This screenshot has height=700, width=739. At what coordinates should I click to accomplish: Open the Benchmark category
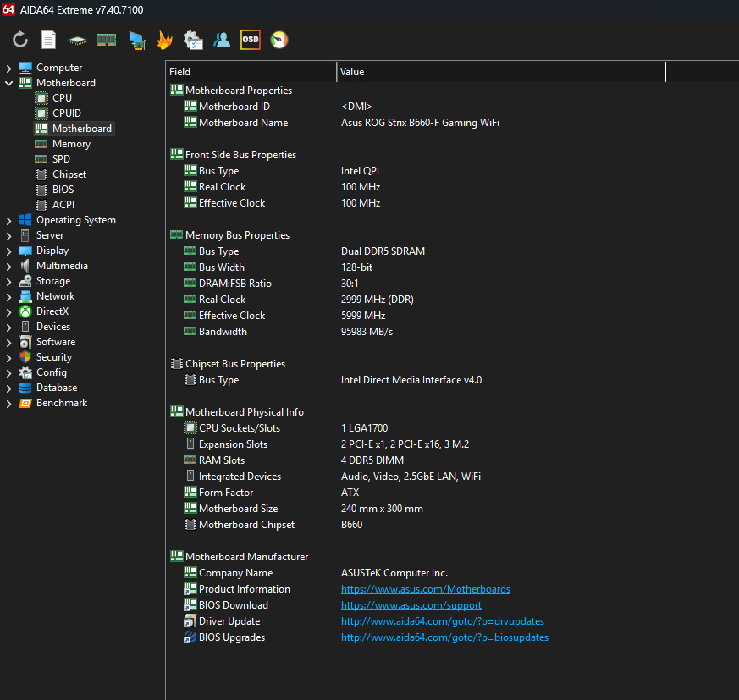point(61,403)
